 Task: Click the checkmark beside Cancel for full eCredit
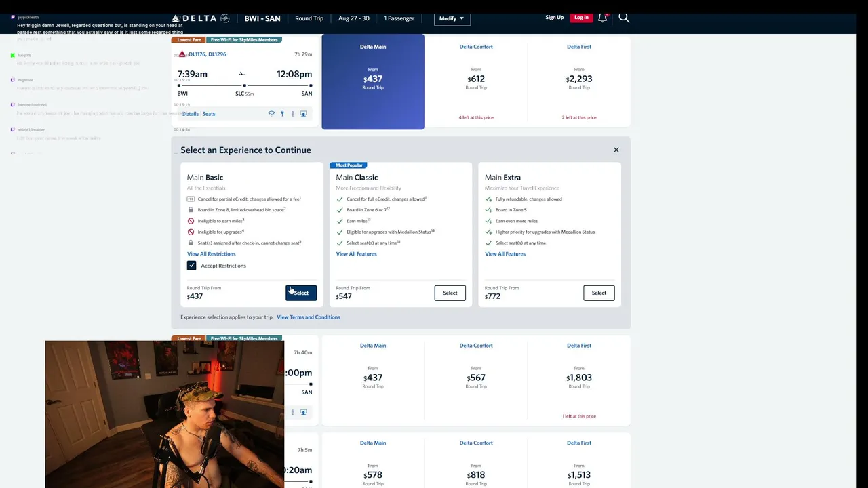pyautogui.click(x=340, y=199)
